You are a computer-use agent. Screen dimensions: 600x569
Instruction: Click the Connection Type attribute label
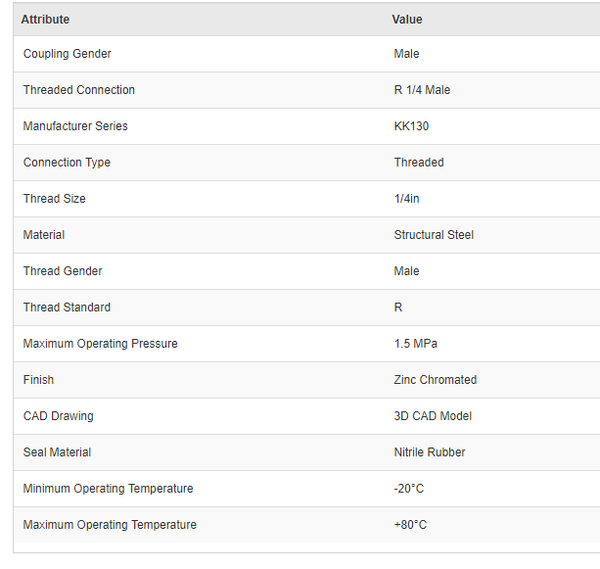[66, 162]
